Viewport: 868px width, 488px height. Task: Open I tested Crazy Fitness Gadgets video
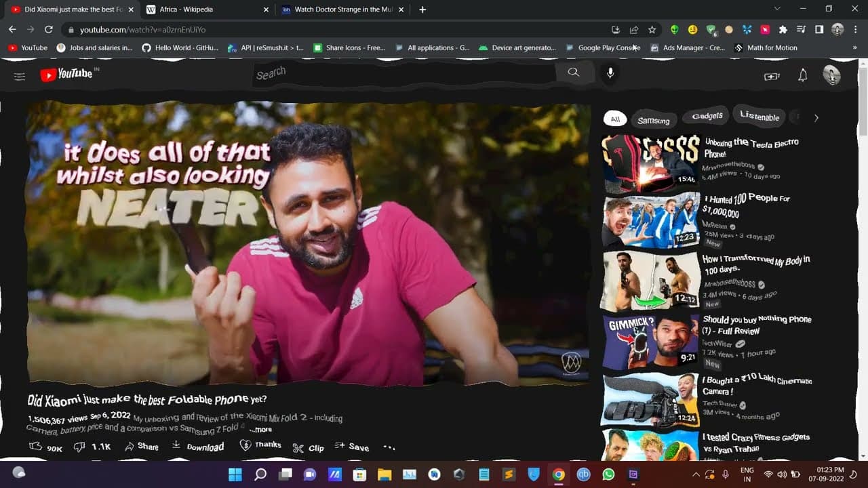755,443
